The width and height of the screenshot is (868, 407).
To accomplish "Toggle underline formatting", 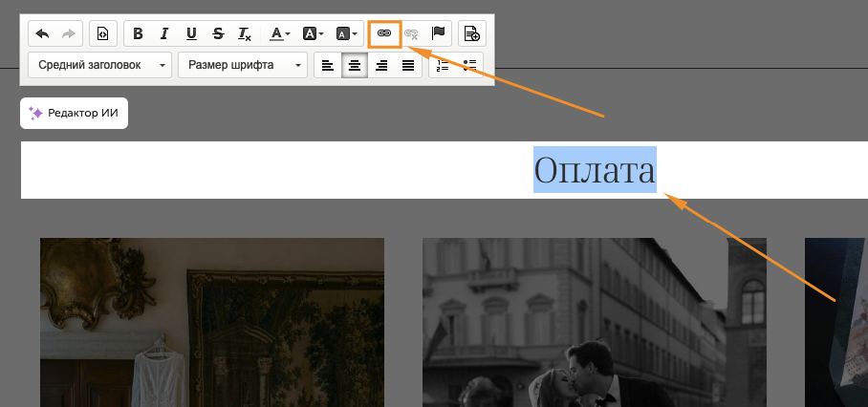I will point(191,33).
